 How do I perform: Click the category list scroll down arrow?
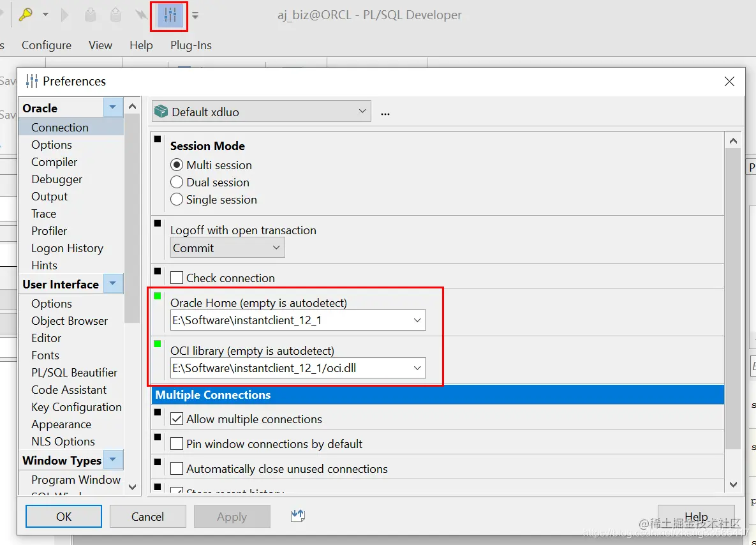click(x=133, y=487)
